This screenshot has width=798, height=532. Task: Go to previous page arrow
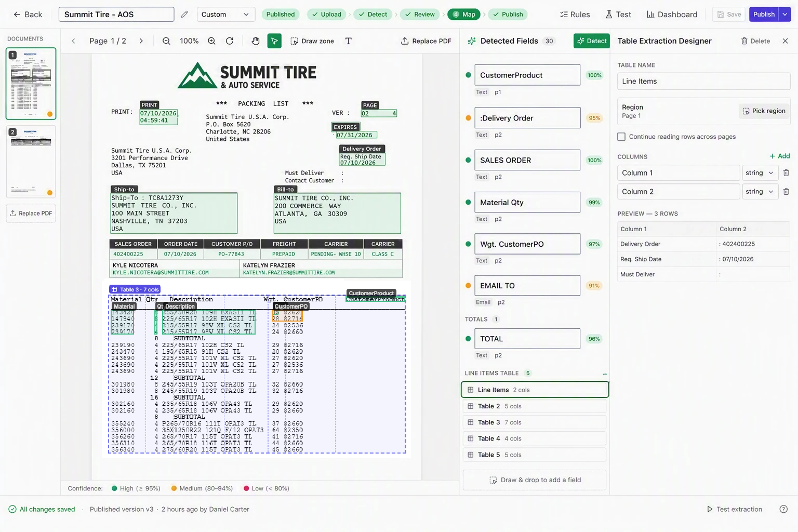(x=73, y=41)
